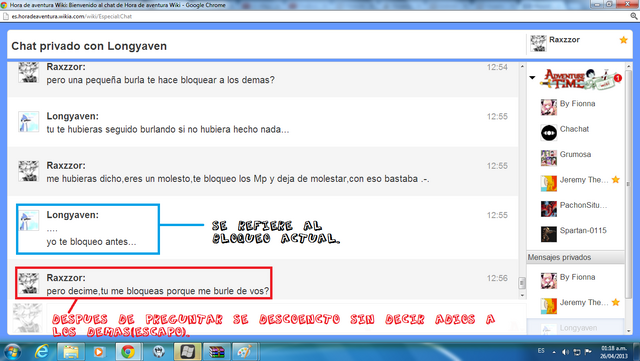Select the By Fionna name in user list
Image resolution: width=640 pixels, height=361 pixels.
coord(577,104)
